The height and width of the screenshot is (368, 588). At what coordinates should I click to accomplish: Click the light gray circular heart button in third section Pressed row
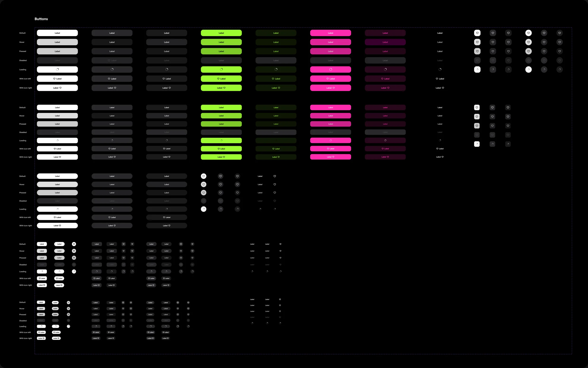tap(203, 193)
